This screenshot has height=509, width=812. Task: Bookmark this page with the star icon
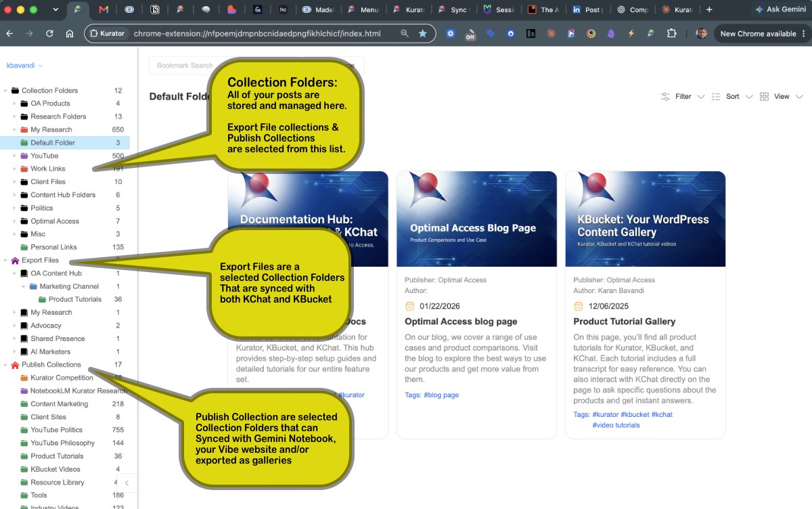(x=423, y=33)
